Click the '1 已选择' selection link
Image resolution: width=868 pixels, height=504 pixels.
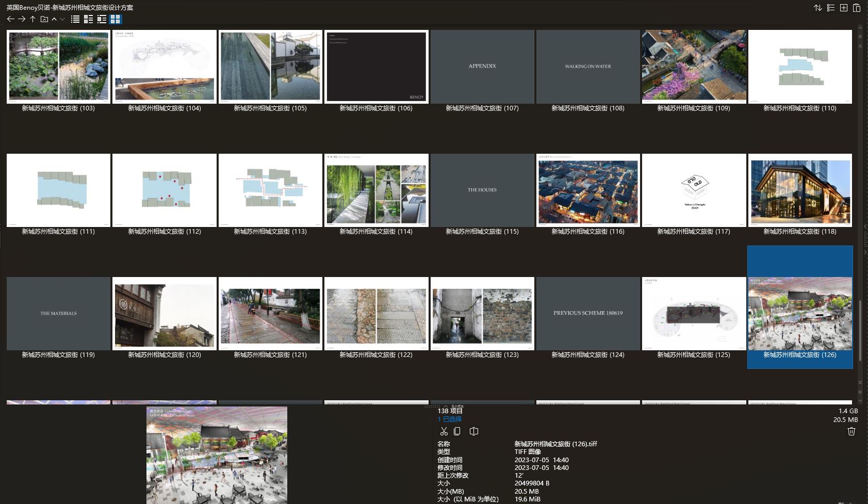pos(449,419)
